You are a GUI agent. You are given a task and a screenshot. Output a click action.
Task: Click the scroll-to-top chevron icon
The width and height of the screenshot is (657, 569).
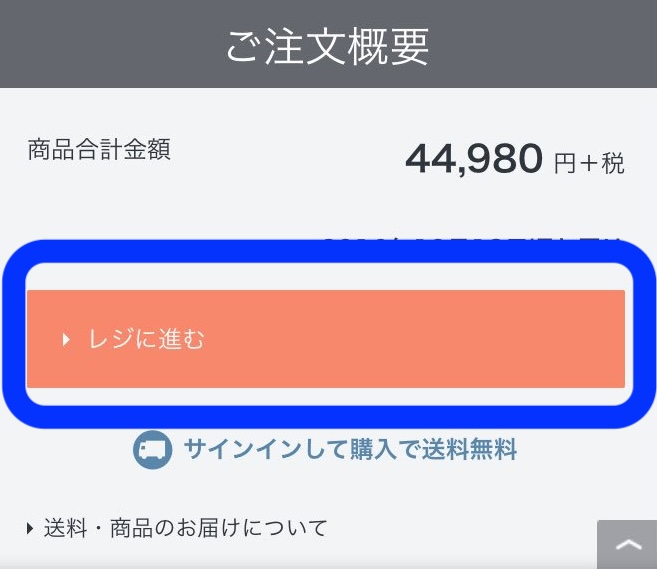click(x=629, y=546)
